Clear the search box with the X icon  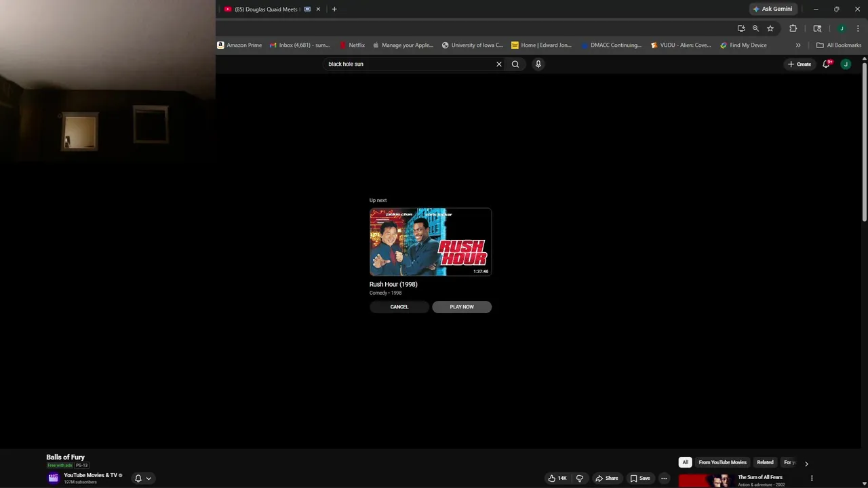coord(499,64)
